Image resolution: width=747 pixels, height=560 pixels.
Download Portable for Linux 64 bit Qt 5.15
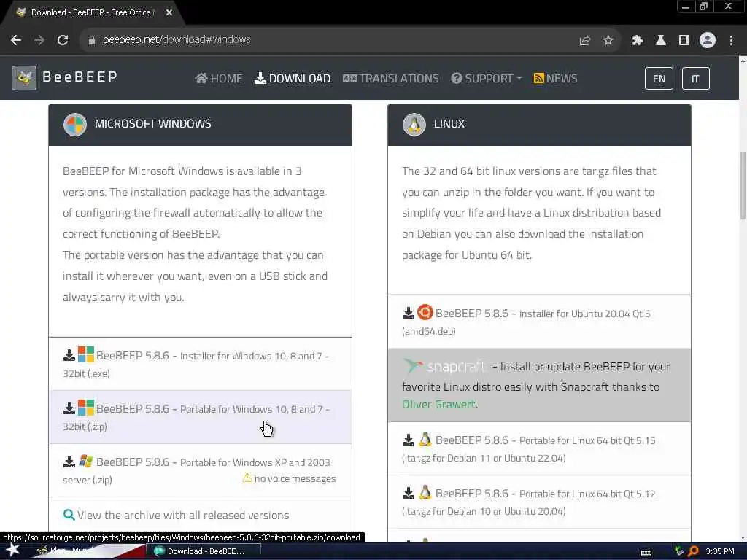point(539,448)
